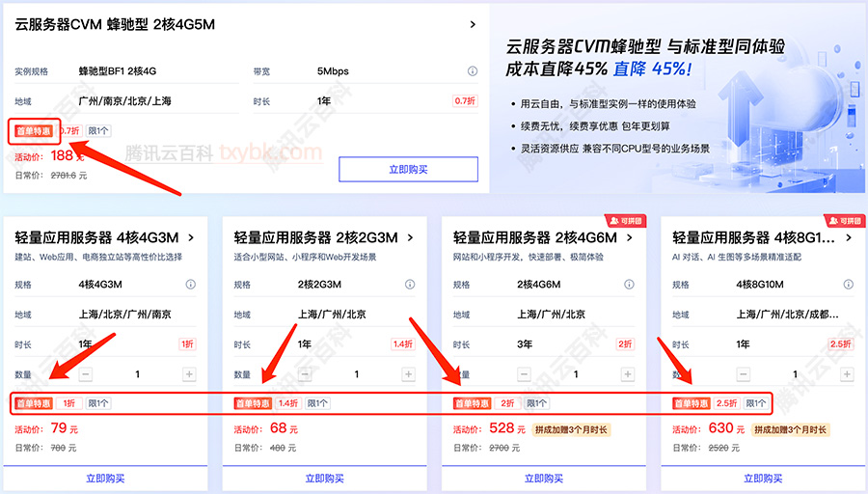Select the region text 广州/南京/北京/上海

click(x=125, y=100)
